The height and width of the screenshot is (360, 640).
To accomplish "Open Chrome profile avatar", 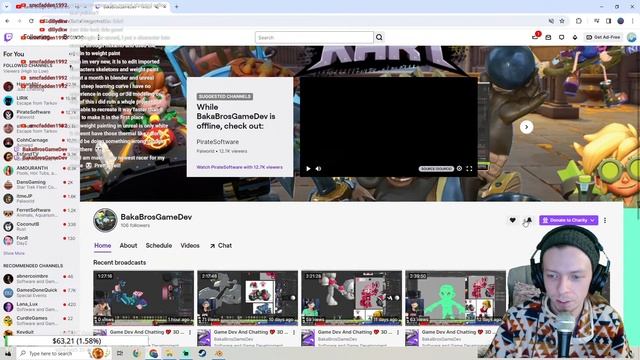I will tap(620, 21).
